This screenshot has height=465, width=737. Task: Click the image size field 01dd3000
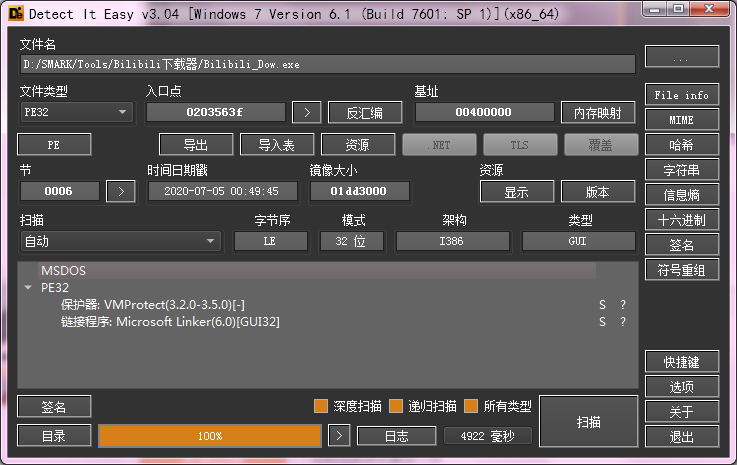tap(359, 191)
